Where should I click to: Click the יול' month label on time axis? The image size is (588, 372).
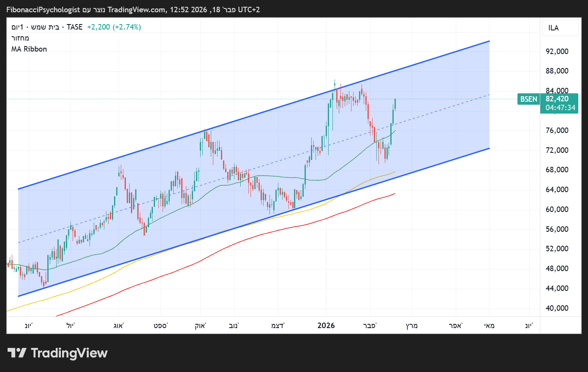click(x=71, y=326)
